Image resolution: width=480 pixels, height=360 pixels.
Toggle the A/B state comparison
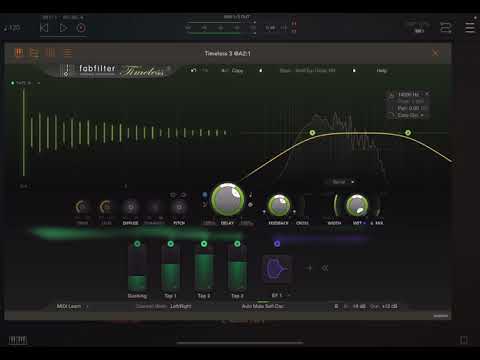224,70
